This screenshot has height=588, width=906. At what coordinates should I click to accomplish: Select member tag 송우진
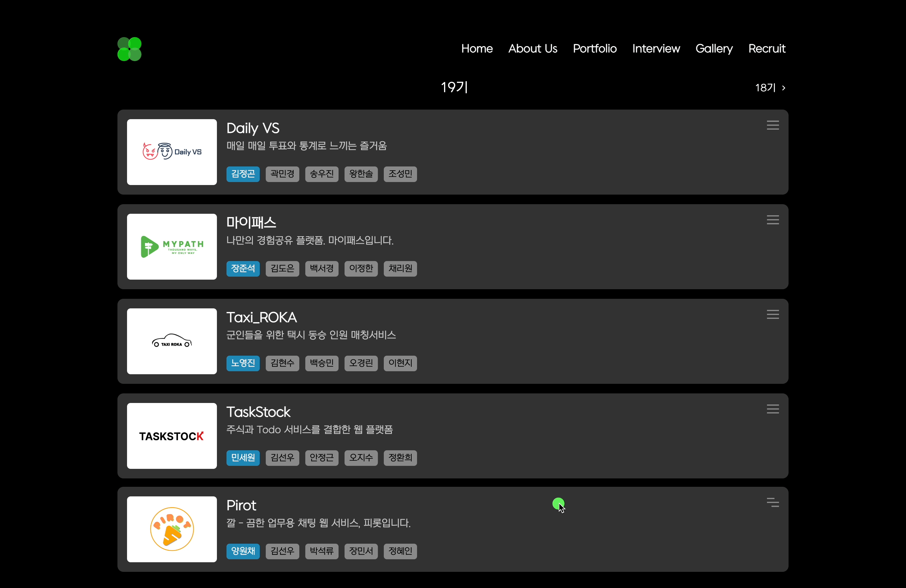(x=322, y=174)
